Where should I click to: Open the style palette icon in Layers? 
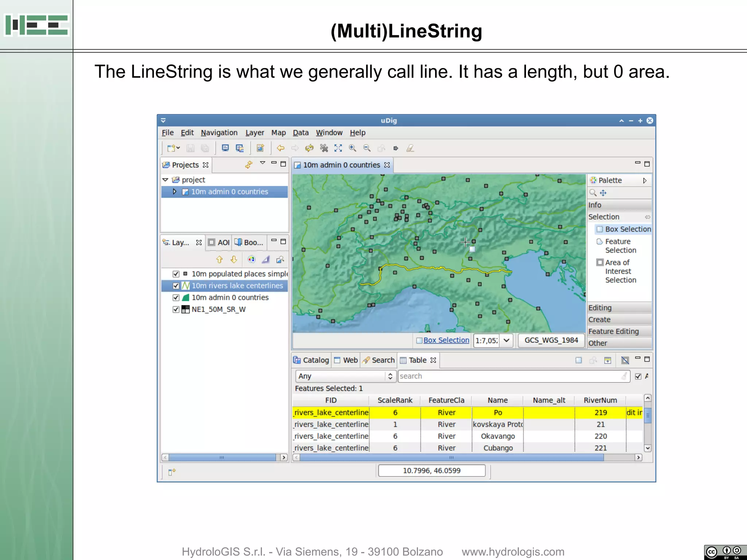251,260
